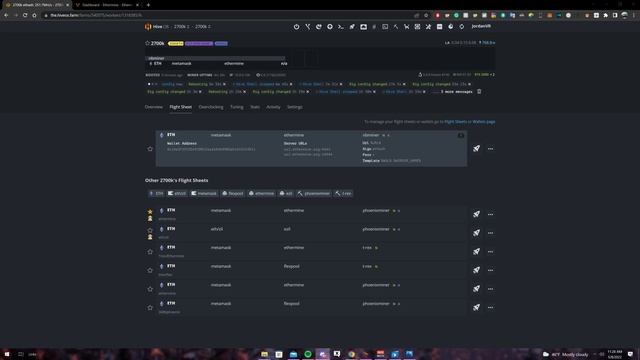The height and width of the screenshot is (360, 640).
Task: Click the rocket icon in the top toolbar
Action: pos(352,27)
